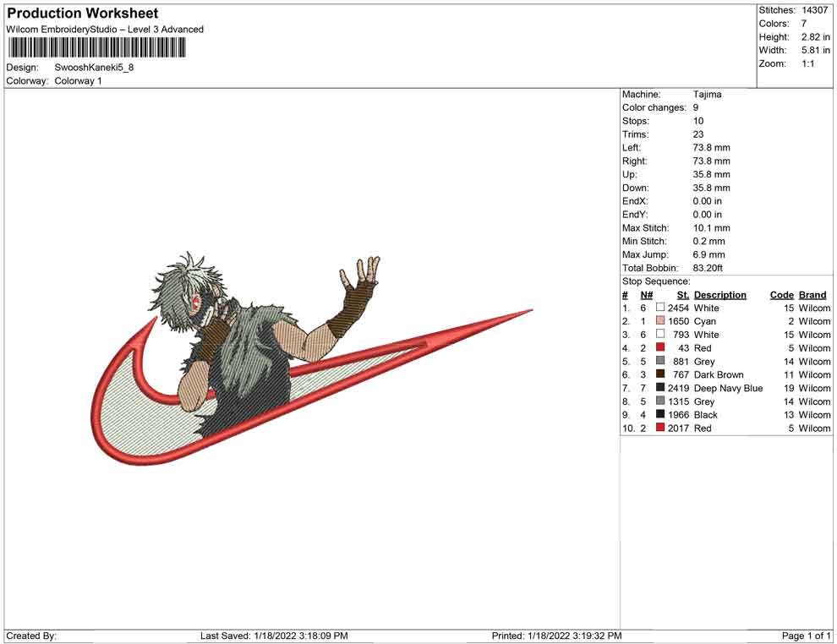Click the Deep Navy Blue description
The width and height of the screenshot is (837, 644).
[728, 388]
